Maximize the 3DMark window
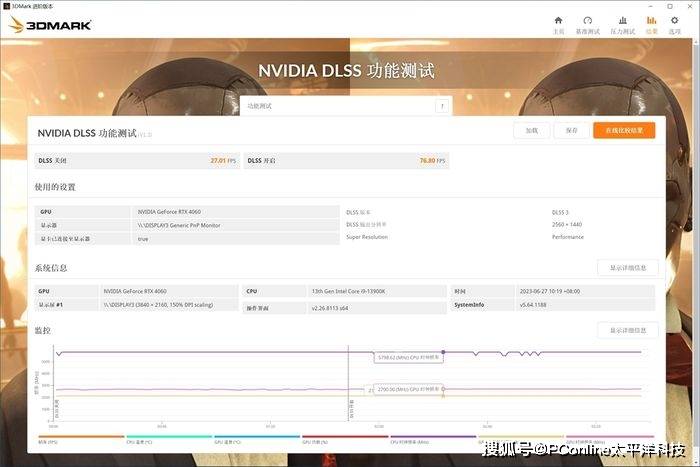This screenshot has height=467, width=700. [x=670, y=6]
